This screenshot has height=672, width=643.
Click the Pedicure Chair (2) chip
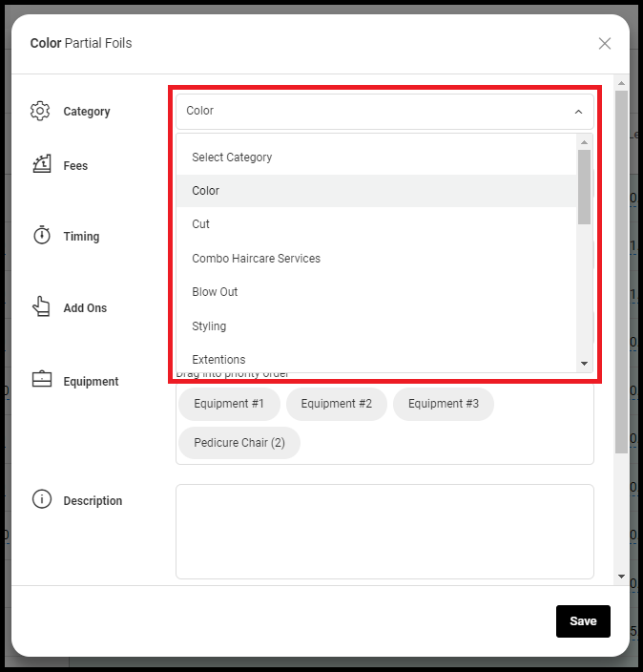[x=239, y=443]
